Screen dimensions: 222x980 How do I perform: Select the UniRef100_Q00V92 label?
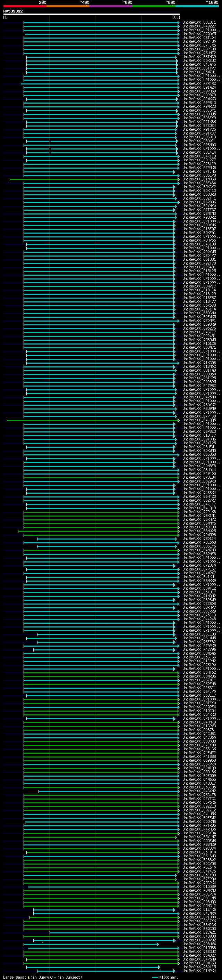[199, 940]
